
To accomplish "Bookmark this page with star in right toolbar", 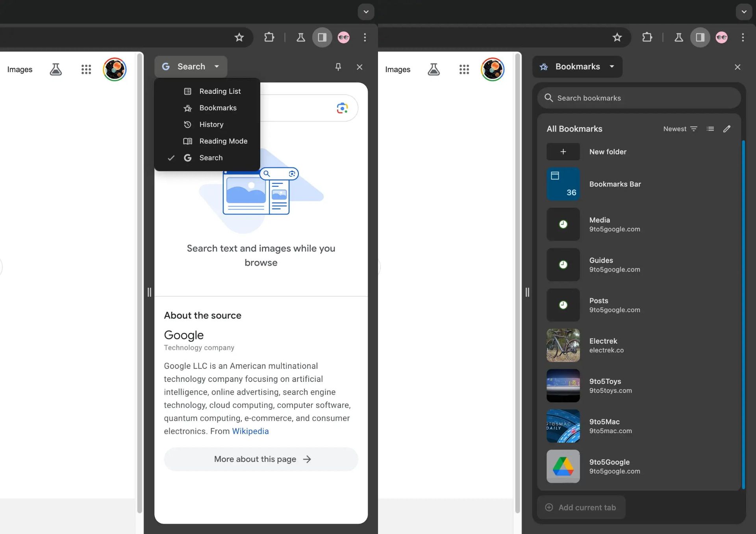I will pyautogui.click(x=617, y=37).
